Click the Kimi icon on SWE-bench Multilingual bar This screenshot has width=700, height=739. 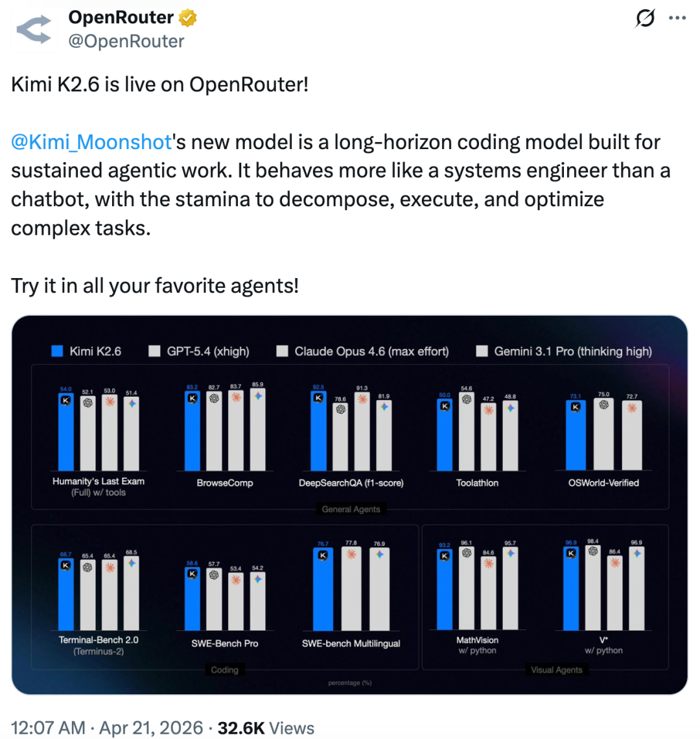321,555
